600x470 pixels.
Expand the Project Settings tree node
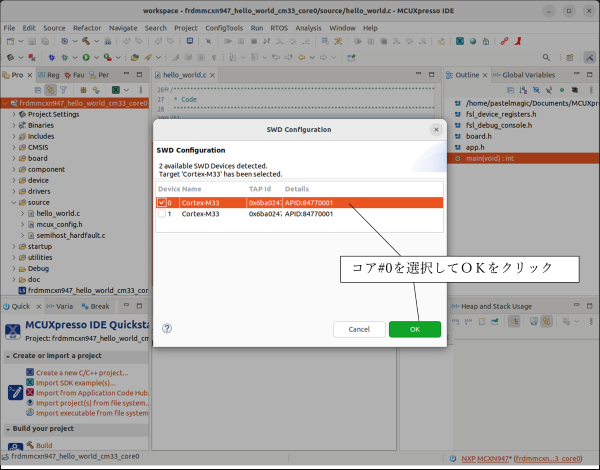coord(14,114)
